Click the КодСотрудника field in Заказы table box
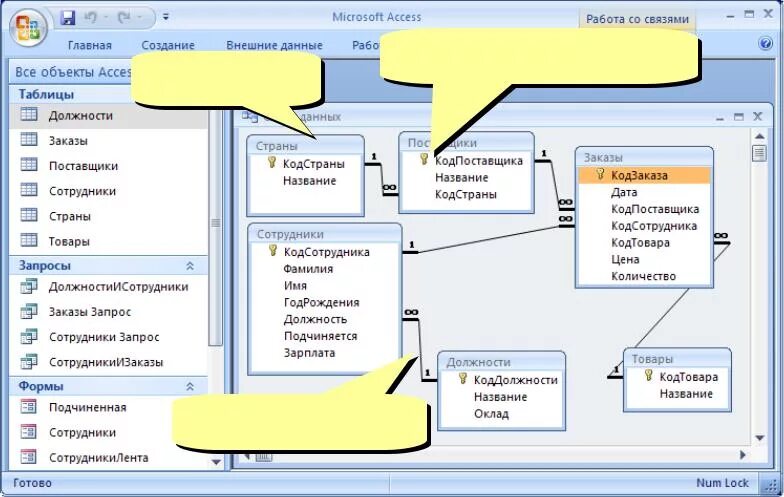Viewport: 784px width, 497px height. 654,226
